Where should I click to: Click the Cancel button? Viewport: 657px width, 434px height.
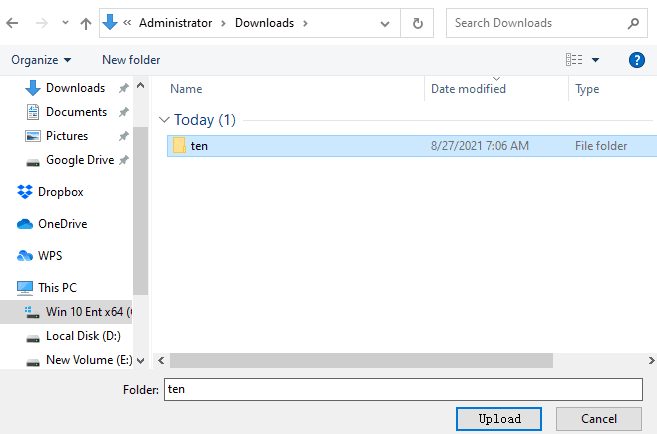(598, 418)
